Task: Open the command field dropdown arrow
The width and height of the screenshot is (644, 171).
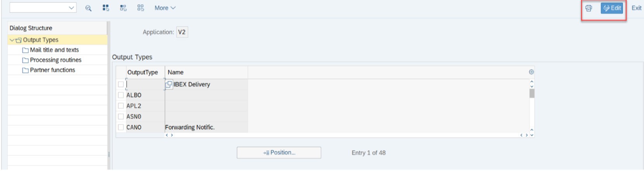Action: tap(71, 8)
